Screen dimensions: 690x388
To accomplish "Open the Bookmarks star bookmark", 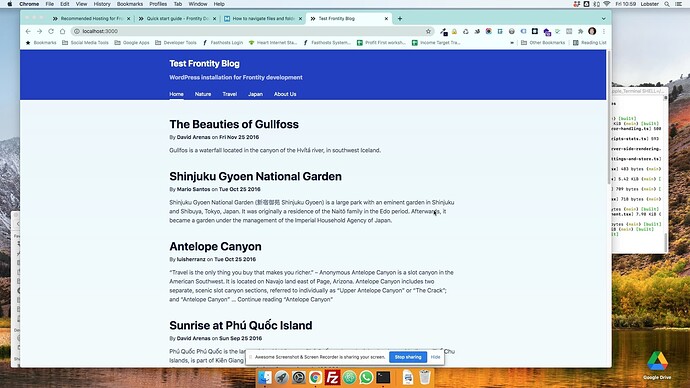I will point(41,43).
